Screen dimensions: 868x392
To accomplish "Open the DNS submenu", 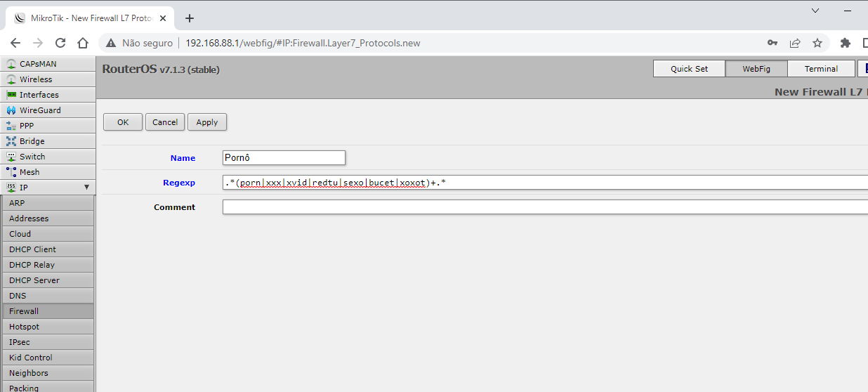I will tap(48, 296).
